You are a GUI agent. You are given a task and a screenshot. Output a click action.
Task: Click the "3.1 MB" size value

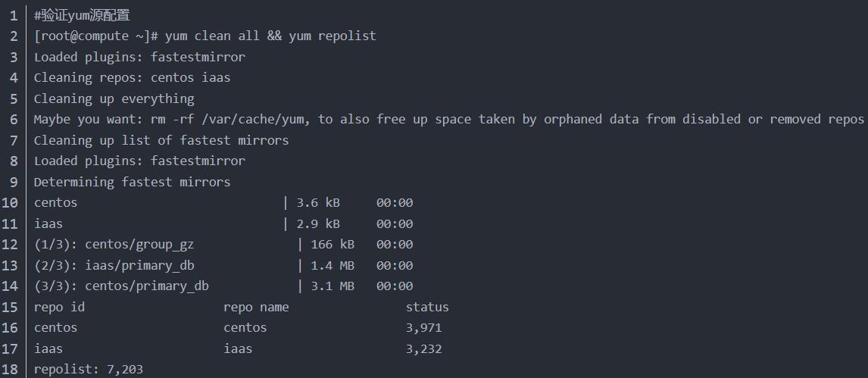[x=333, y=286]
